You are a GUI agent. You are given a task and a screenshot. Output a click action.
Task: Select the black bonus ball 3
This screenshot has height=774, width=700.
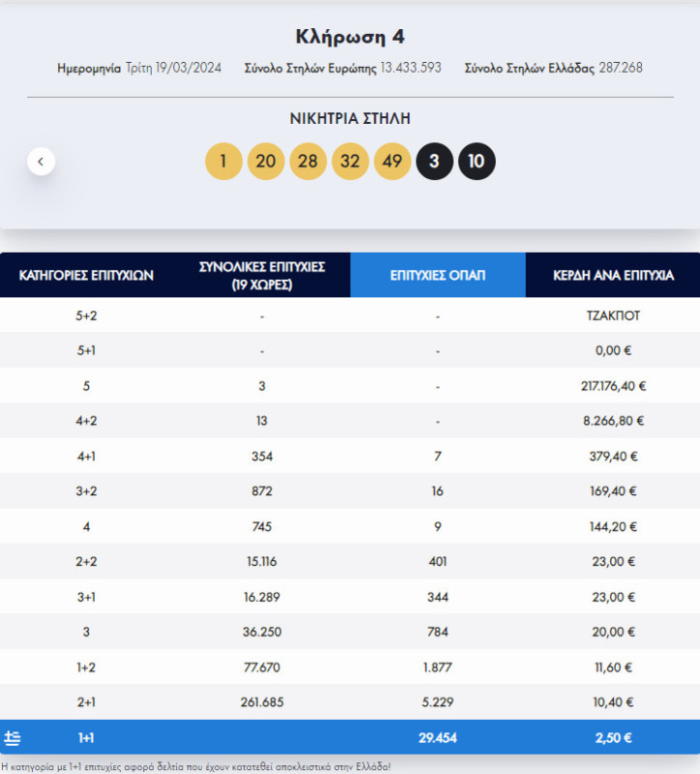pyautogui.click(x=434, y=162)
